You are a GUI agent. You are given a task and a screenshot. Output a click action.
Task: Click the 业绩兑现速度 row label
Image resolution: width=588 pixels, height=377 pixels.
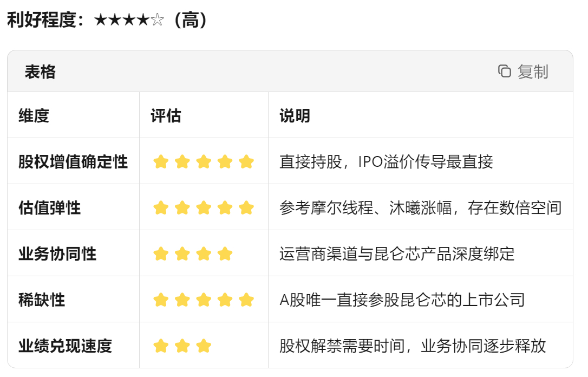pos(66,346)
